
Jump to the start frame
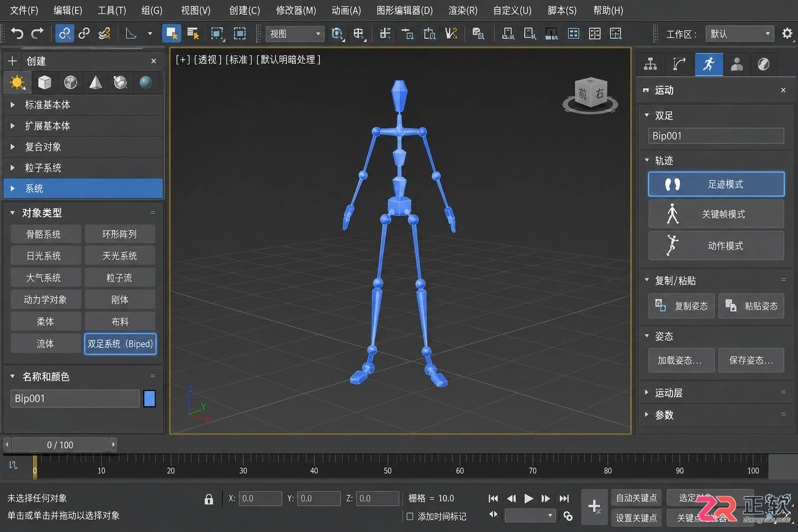tap(493, 499)
